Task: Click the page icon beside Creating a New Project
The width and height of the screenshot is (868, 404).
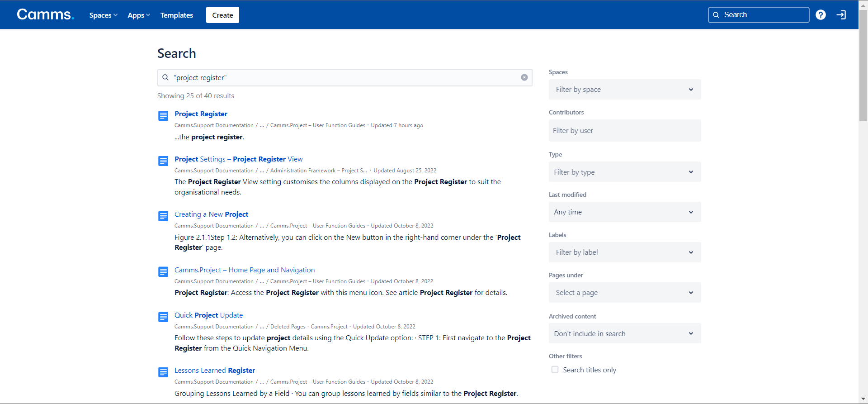Action: [163, 216]
